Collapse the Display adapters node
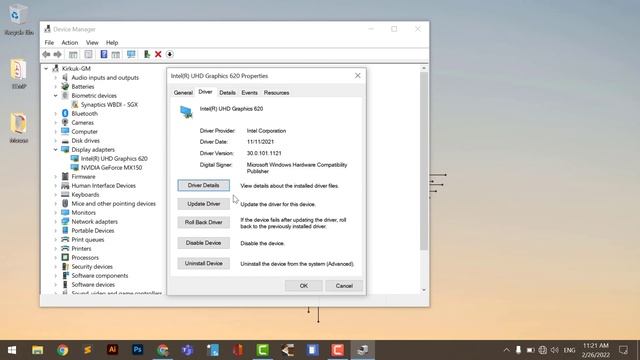The height and width of the screenshot is (360, 640). click(x=56, y=149)
